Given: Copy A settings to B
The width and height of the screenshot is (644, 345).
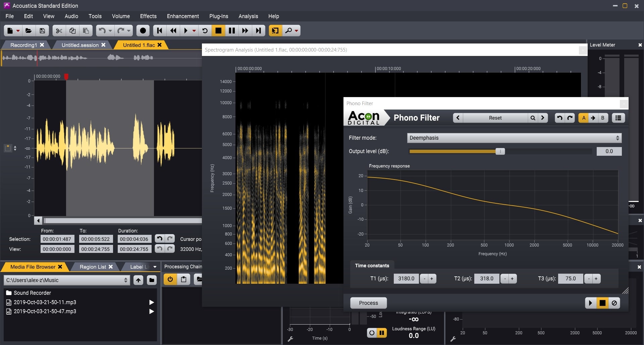Looking at the screenshot, I should [593, 118].
